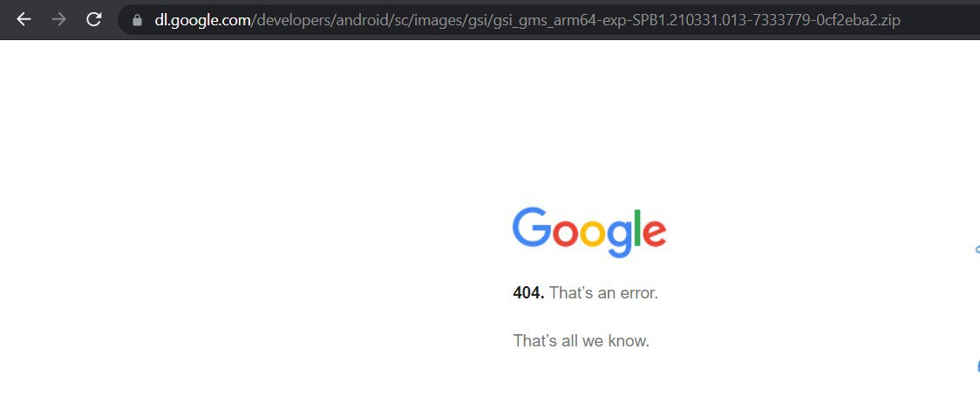
Task: Click the greyed-out forward arrow
Action: (58, 19)
